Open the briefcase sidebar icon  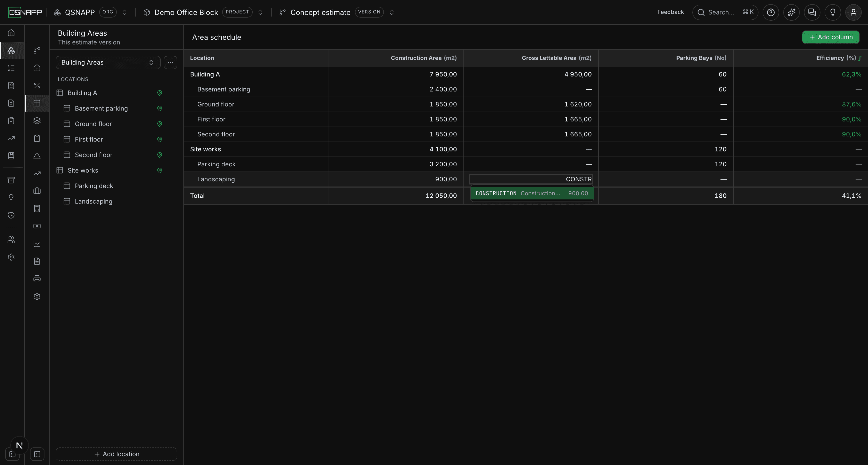pyautogui.click(x=37, y=191)
